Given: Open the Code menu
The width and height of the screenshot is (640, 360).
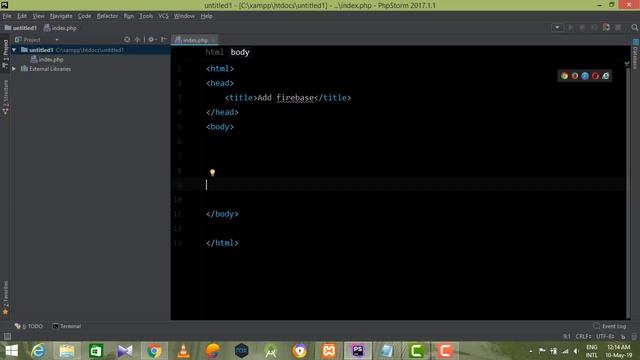Looking at the screenshot, I should (84, 16).
